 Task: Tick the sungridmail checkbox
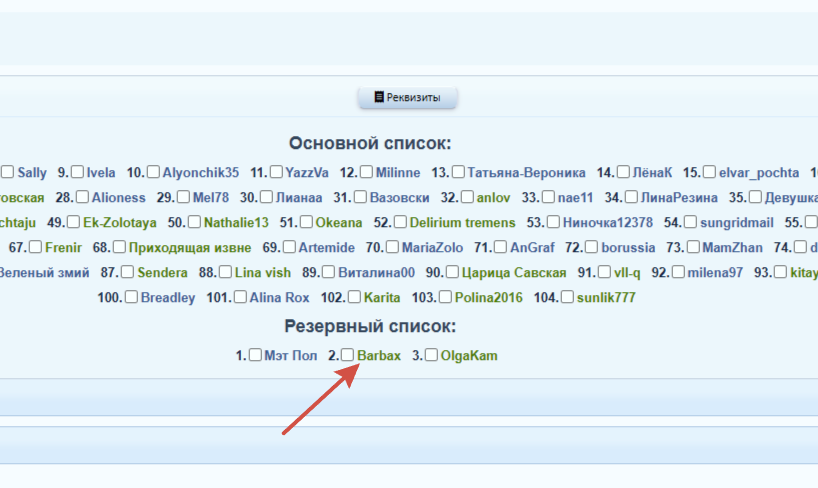coord(690,222)
